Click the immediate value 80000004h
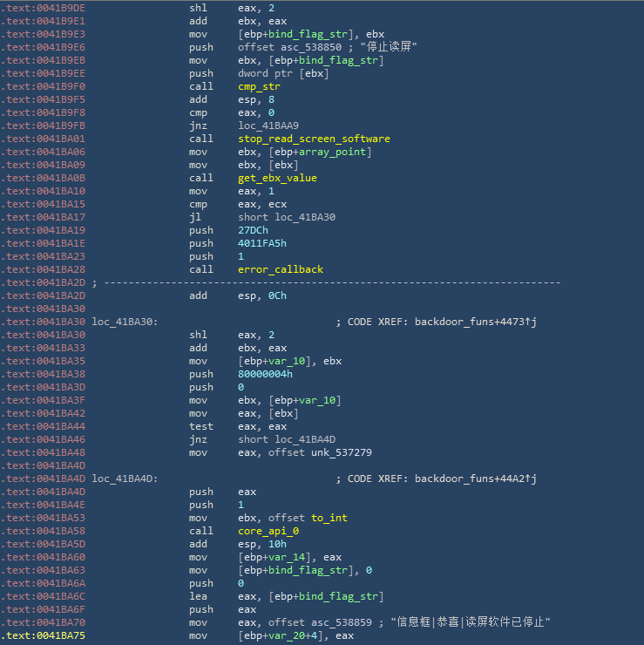 (x=265, y=374)
